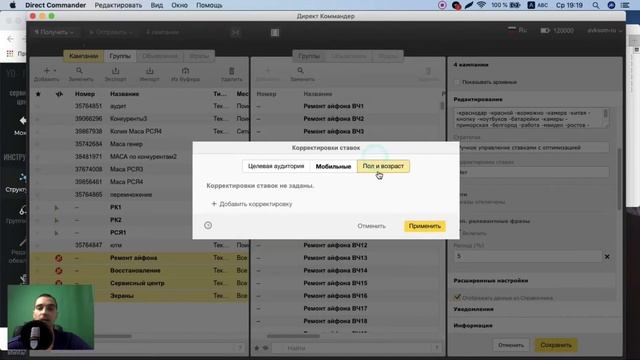Select the Восстановление campaign row
Screen dimensions: 640x360
[140, 271]
